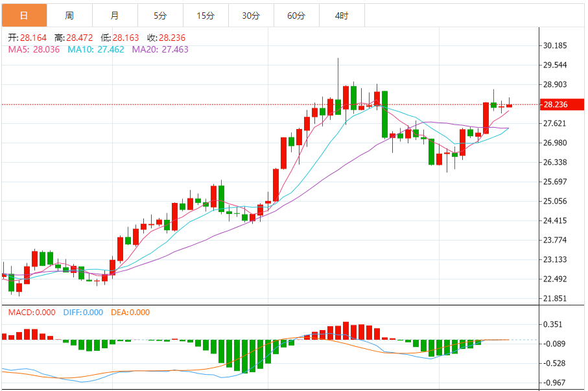The image size is (588, 391).
Task: Click the 26.980 price axis label
Action: click(x=555, y=143)
